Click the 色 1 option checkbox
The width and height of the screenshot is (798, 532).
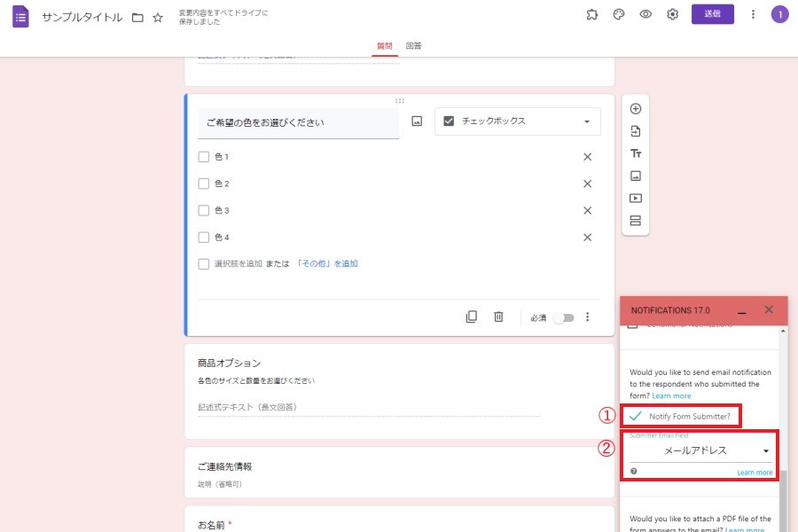pyautogui.click(x=204, y=157)
